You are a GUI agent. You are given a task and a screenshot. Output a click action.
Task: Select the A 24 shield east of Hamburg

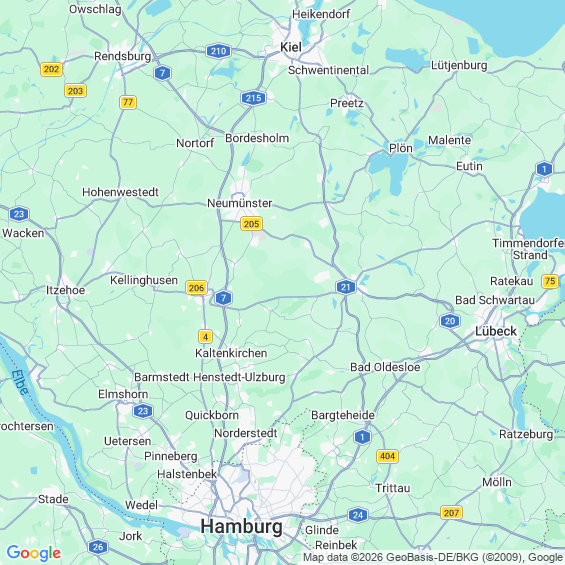click(358, 515)
